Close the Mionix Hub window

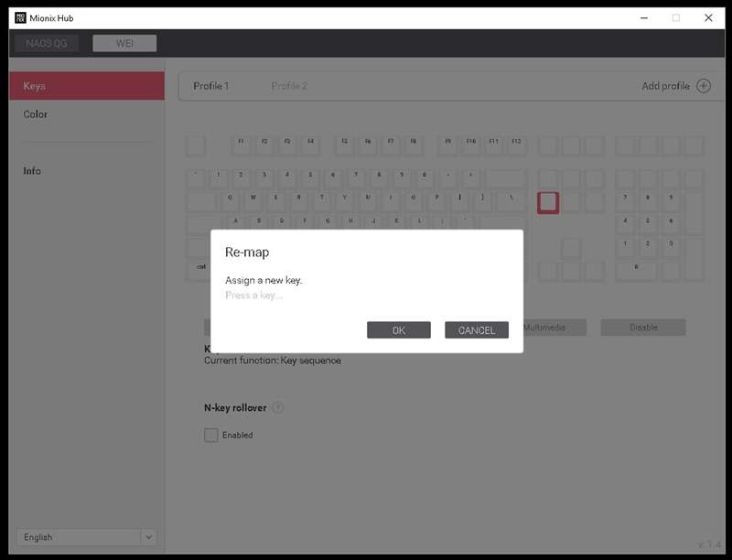point(708,17)
